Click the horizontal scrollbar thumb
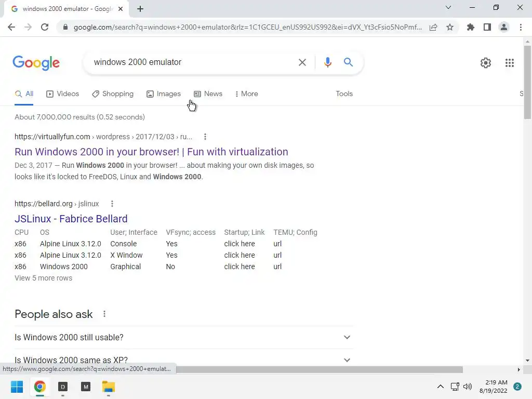 pyautogui.click(x=320, y=369)
